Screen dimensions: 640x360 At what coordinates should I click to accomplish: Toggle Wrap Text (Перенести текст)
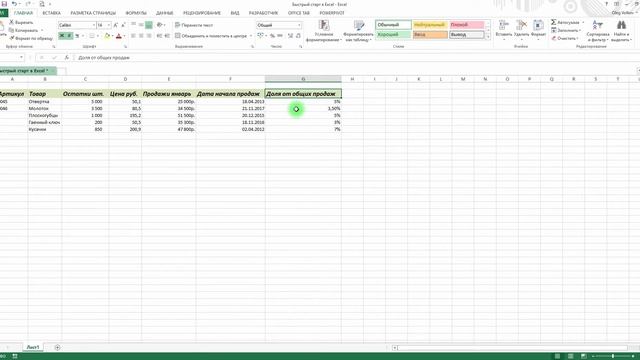(194, 25)
